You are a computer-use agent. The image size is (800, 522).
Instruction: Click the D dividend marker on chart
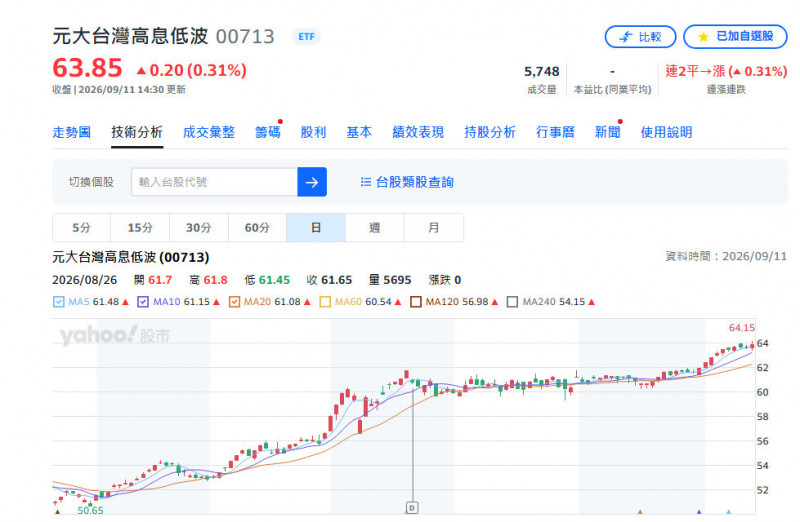[x=412, y=508]
